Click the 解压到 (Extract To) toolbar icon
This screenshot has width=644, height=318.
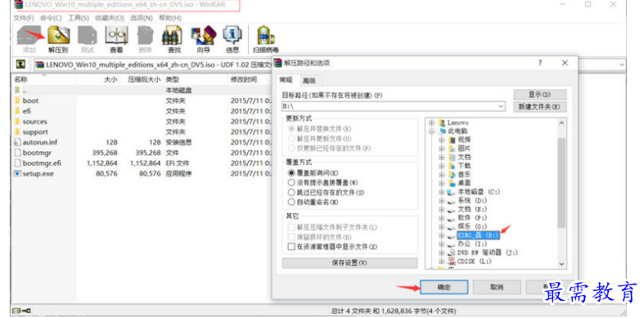[58, 36]
